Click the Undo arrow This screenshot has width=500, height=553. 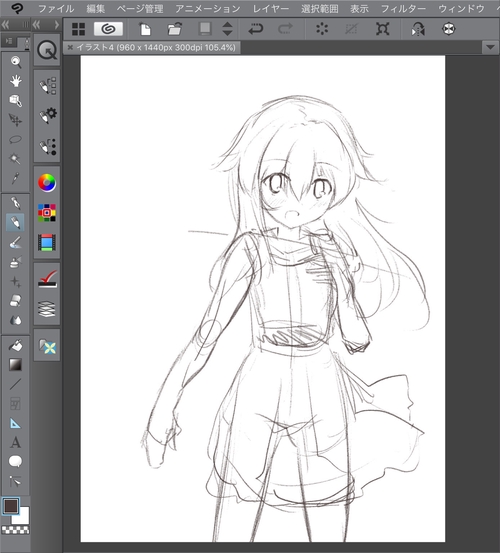coord(256,29)
